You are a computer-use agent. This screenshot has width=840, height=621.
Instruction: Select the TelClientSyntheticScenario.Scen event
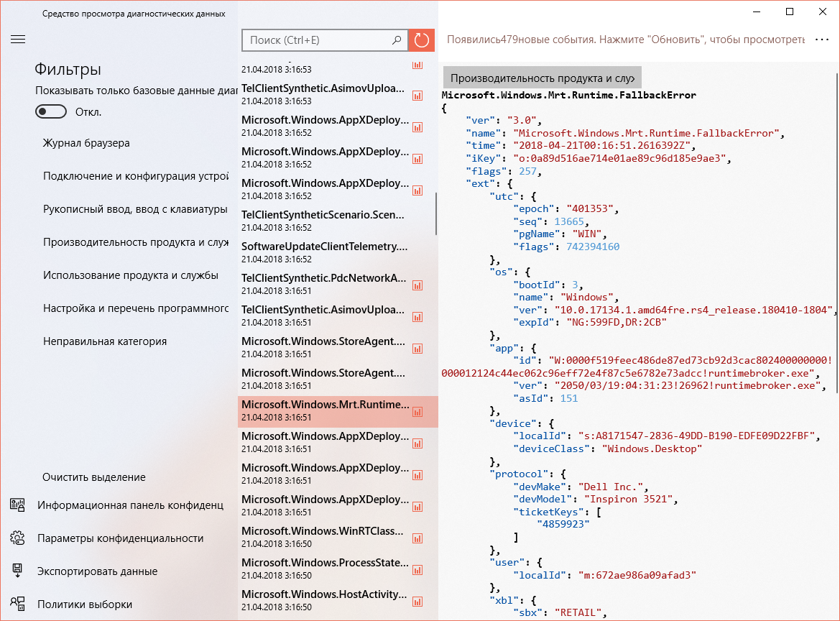(338, 220)
